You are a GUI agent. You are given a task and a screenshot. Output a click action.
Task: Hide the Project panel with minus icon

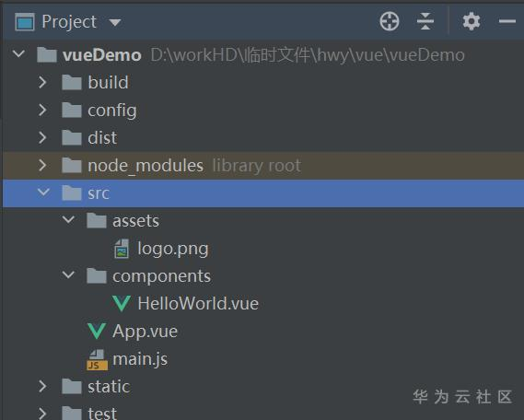[507, 22]
